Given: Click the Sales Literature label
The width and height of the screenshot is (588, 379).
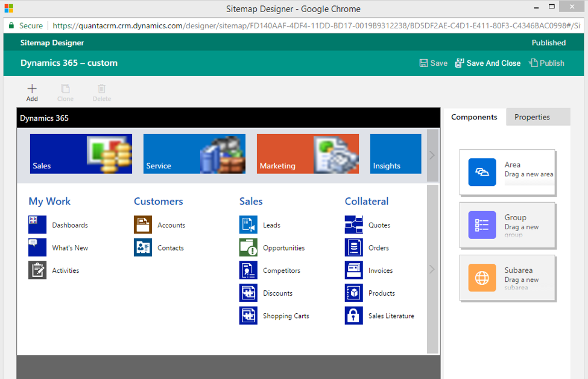Looking at the screenshot, I should 391,316.
